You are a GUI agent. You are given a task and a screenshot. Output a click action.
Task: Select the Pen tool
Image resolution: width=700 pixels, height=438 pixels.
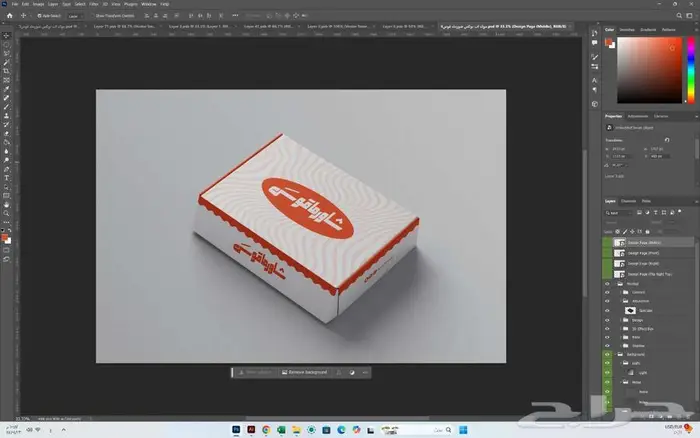click(6, 169)
